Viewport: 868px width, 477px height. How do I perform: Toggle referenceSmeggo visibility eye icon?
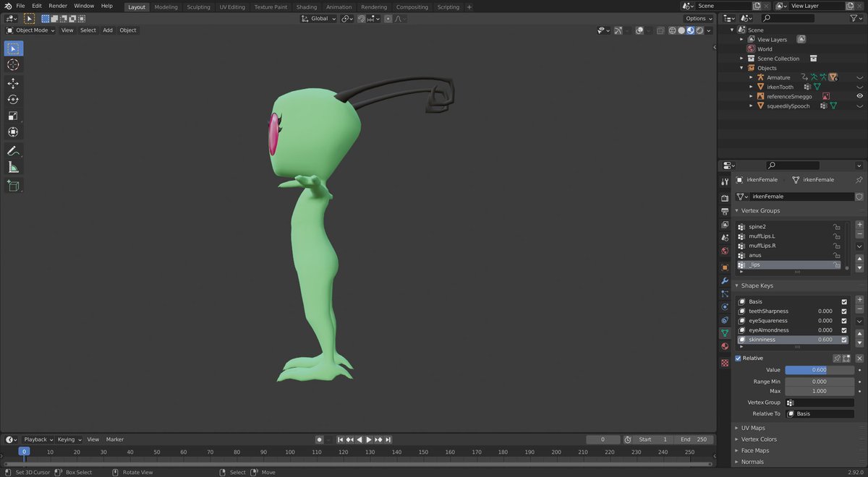[860, 96]
